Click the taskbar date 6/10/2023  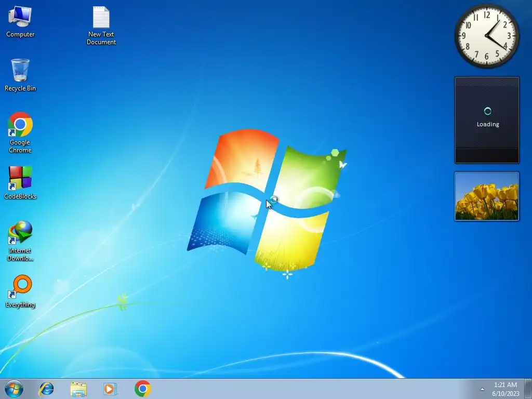click(506, 394)
